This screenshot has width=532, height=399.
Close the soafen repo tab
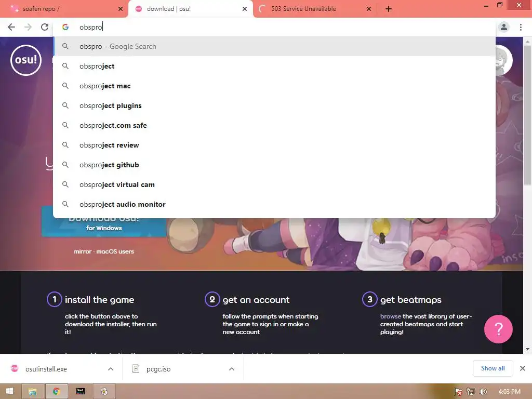[121, 9]
